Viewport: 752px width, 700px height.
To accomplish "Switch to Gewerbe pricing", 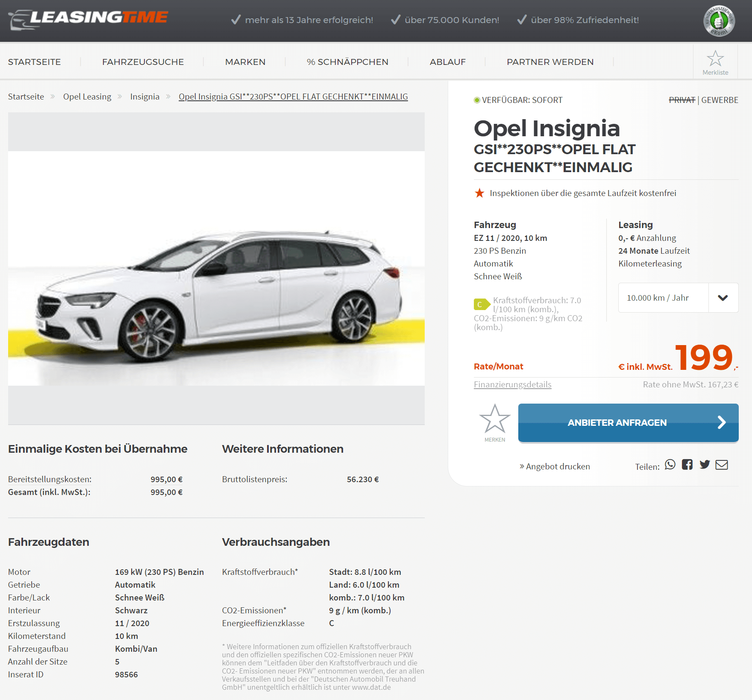I will [x=720, y=100].
